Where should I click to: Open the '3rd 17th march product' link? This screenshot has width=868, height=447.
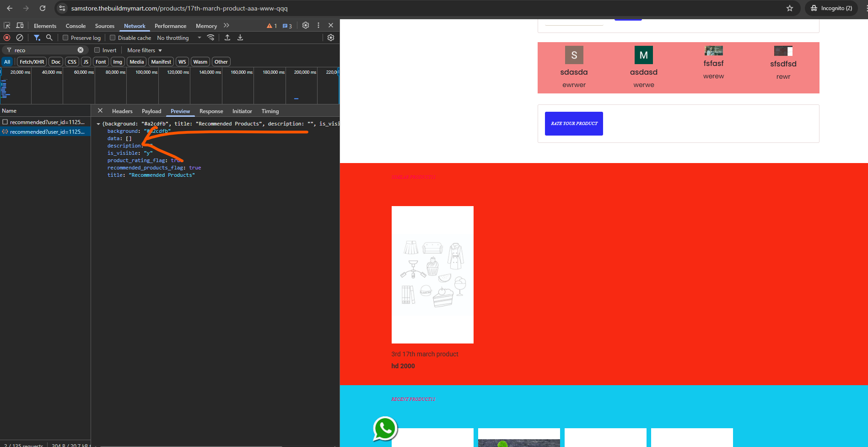click(425, 354)
